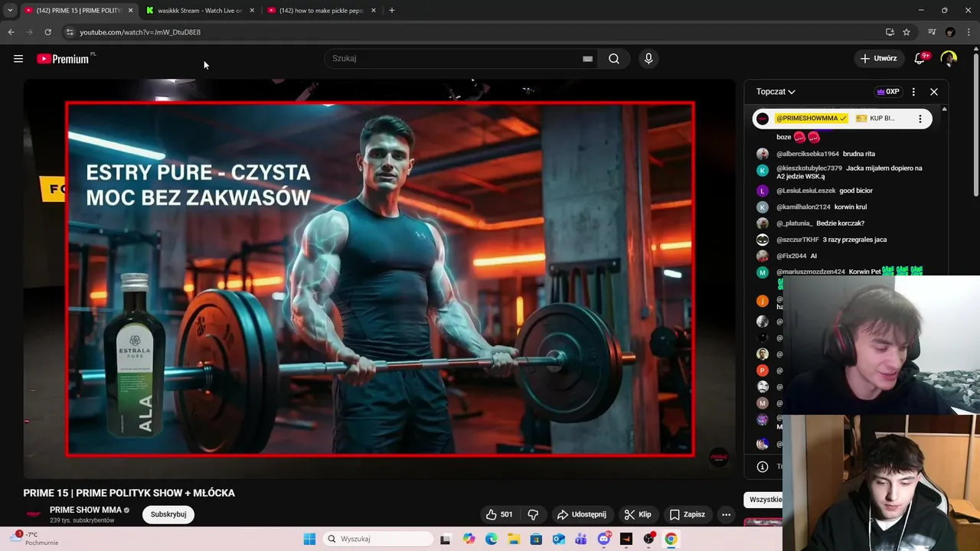
Task: Open Chrome media controls icon
Action: [x=932, y=32]
